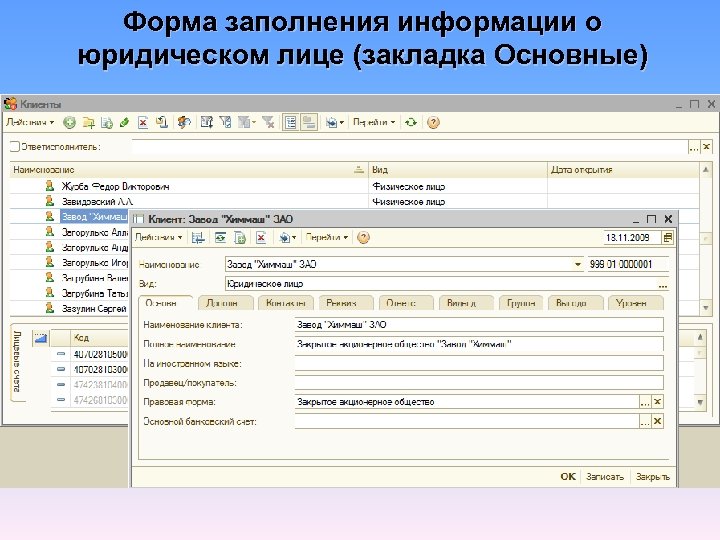Click Reread icon in Клиент form toolbar

pyautogui.click(x=220, y=237)
